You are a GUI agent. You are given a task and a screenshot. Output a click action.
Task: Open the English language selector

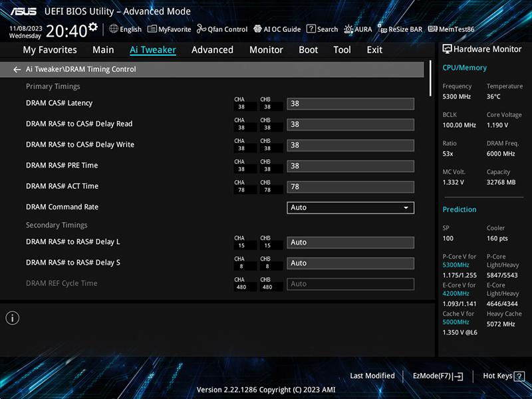[125, 29]
